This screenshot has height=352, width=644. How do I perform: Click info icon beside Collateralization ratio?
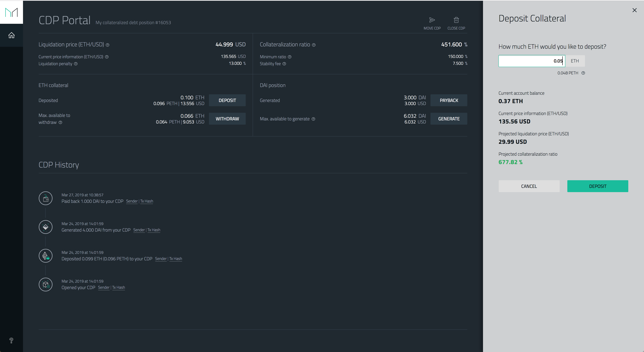(x=314, y=45)
